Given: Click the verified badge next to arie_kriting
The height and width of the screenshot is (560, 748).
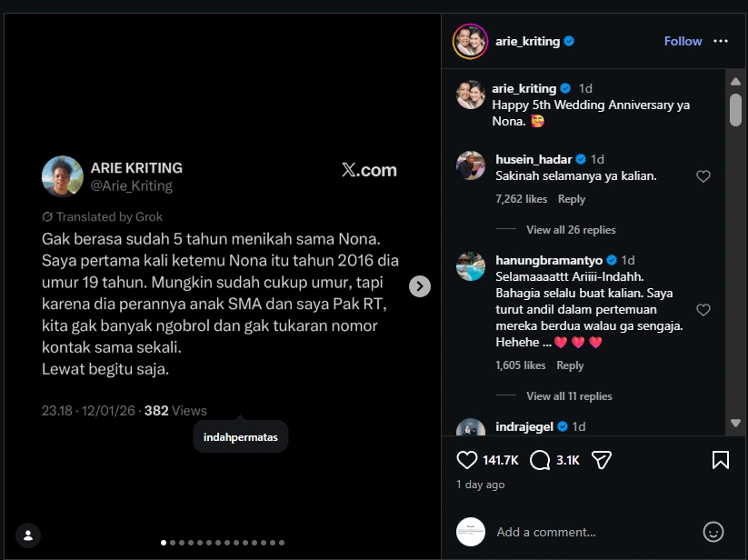Looking at the screenshot, I should [570, 40].
